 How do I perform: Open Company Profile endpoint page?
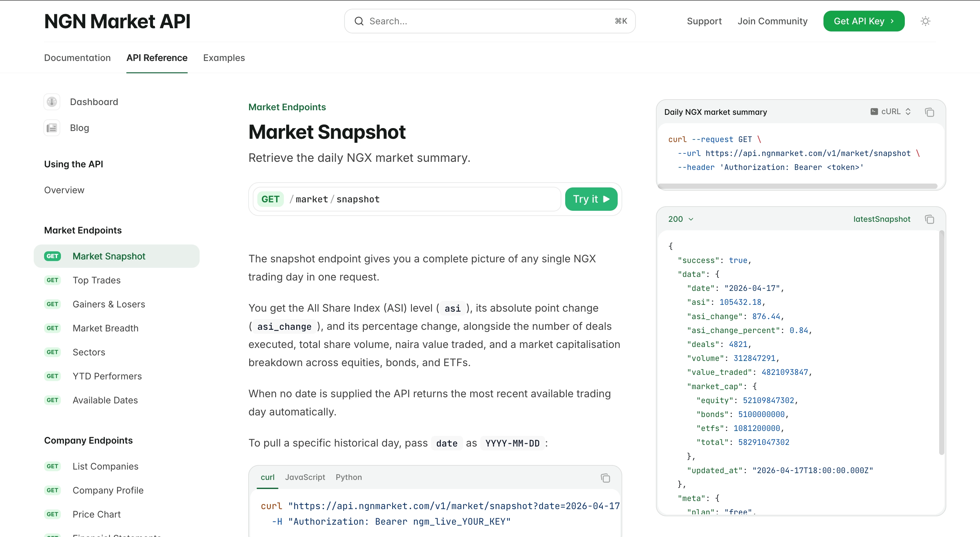click(x=108, y=490)
